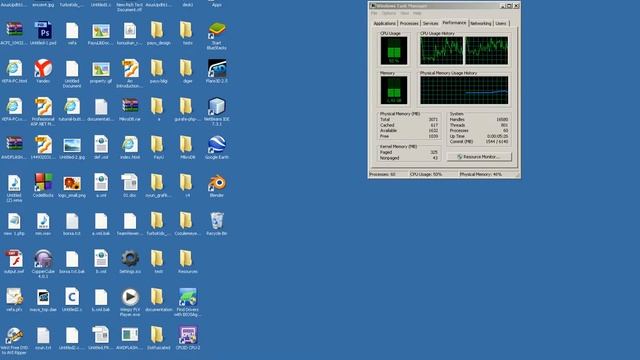Select the MikroDB.rar archive icon
Viewport: 640px width, 360px height.
click(x=130, y=108)
